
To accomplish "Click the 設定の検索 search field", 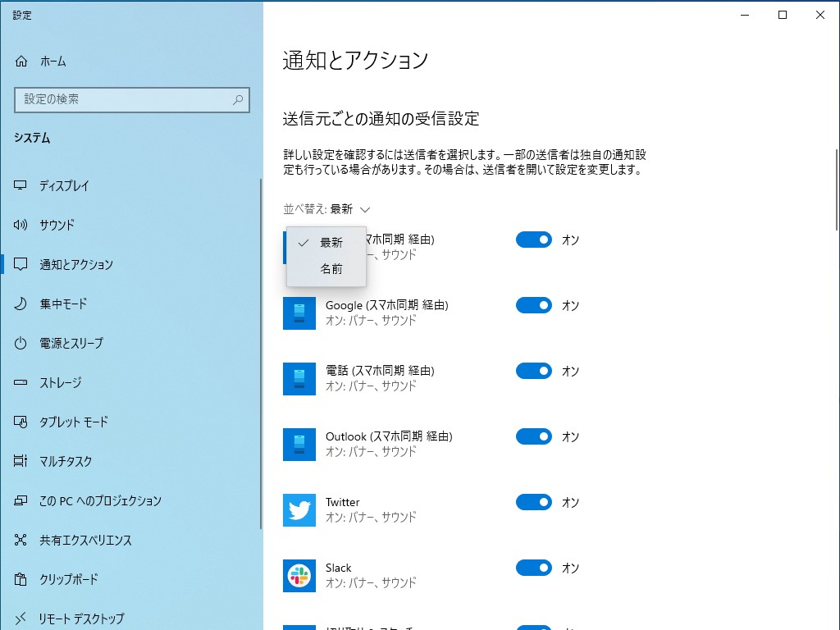I will click(131, 99).
